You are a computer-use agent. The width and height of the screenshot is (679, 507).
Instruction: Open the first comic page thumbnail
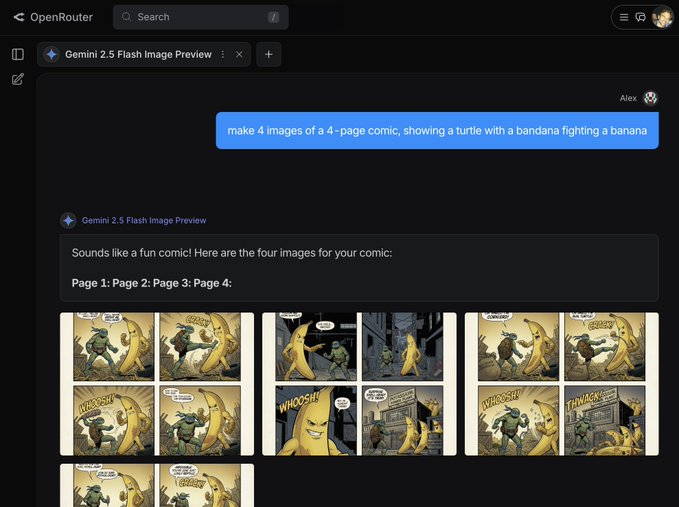click(157, 384)
